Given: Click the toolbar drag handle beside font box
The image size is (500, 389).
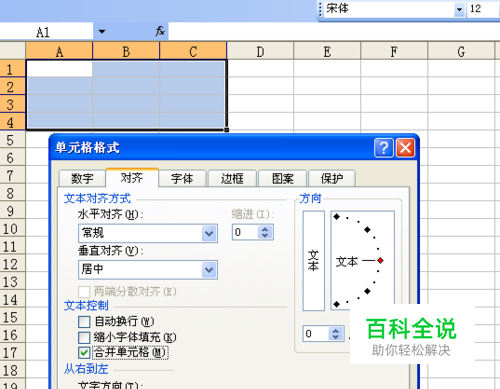Looking at the screenshot, I should [321, 9].
